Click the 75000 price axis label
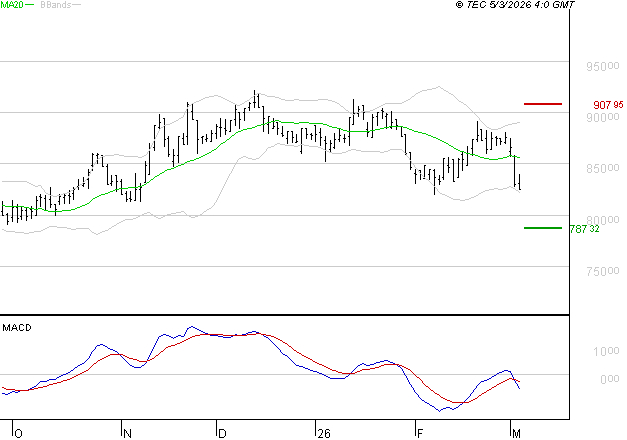 click(603, 271)
